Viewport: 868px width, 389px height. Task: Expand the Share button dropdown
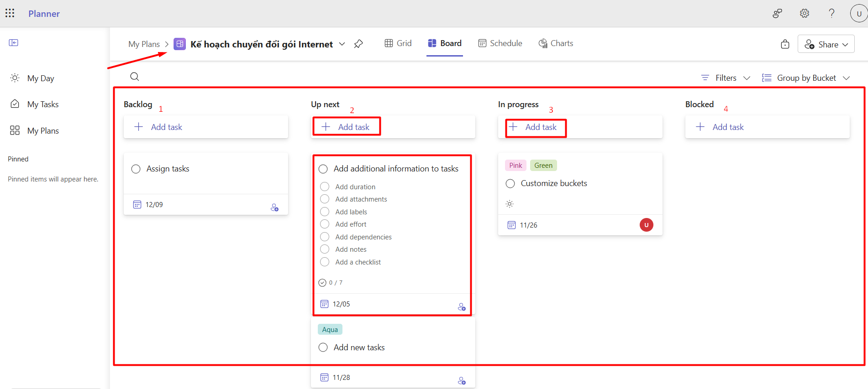pyautogui.click(x=845, y=44)
